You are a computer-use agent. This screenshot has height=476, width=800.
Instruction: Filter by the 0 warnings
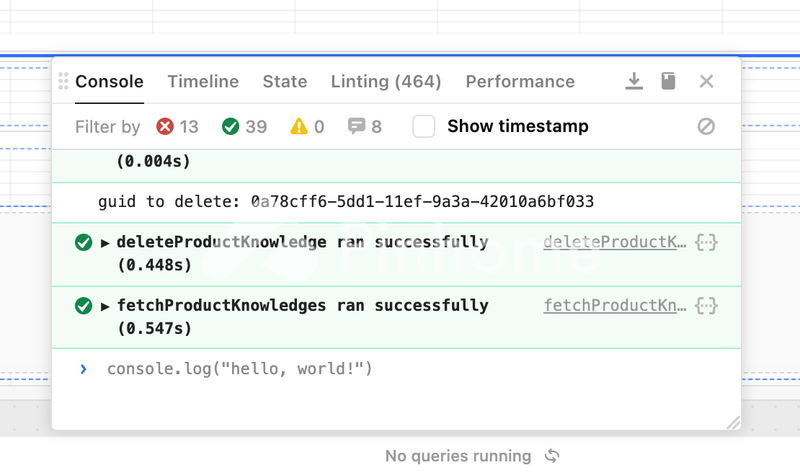(307, 126)
